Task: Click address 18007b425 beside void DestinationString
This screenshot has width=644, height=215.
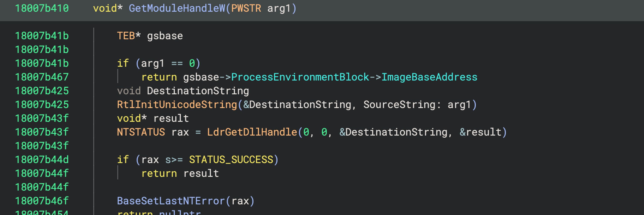Action: point(42,91)
